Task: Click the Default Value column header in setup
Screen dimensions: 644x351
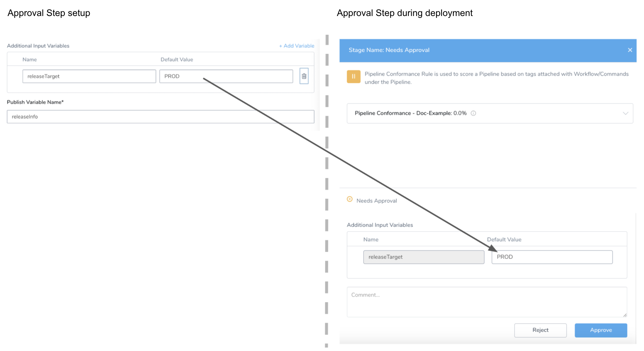Action: click(177, 60)
